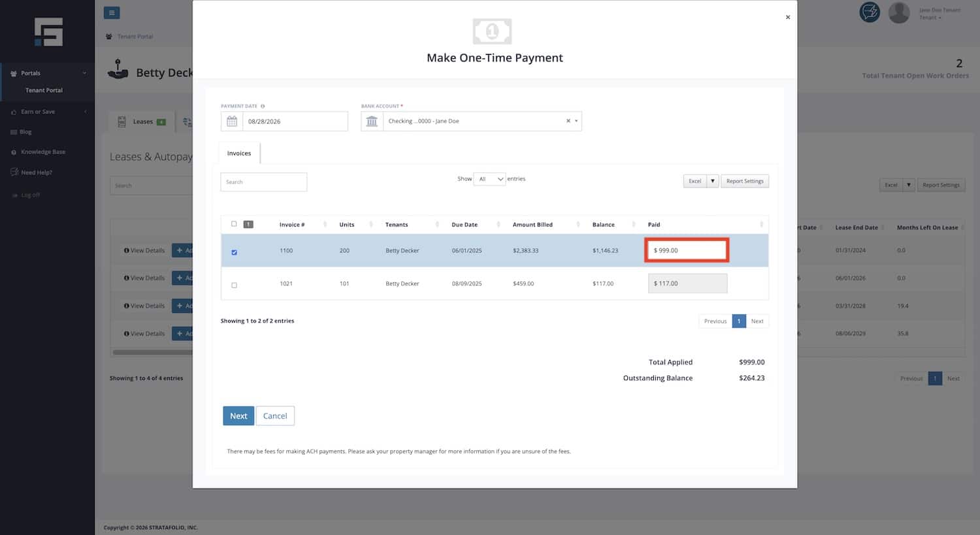This screenshot has height=535, width=980.
Task: Expand the Excel export dropdown arrow
Action: (x=713, y=181)
